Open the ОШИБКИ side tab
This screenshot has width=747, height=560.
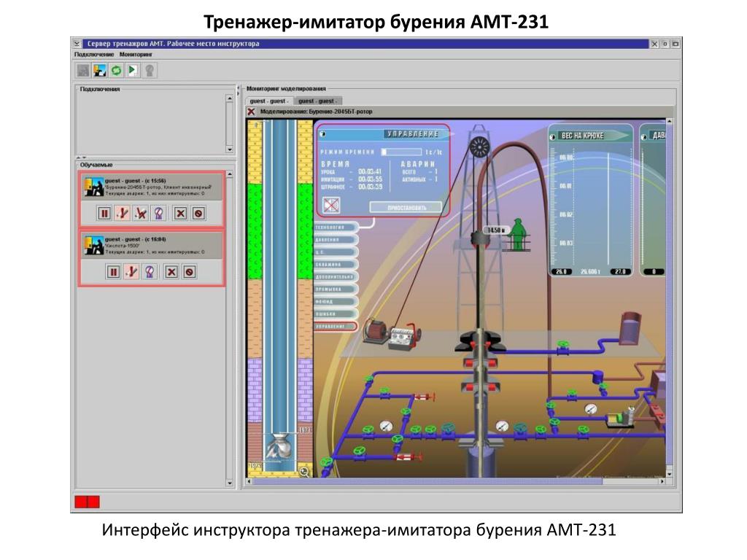click(x=336, y=314)
